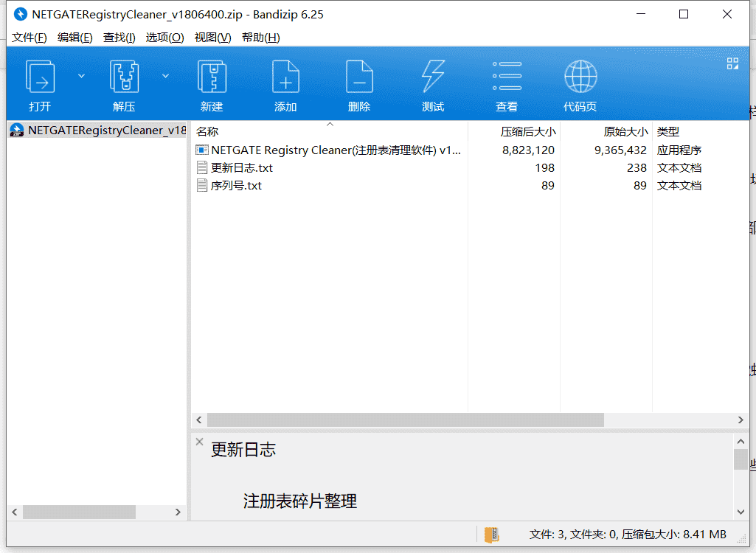
Task: Click the 8,823,120 compressed size value
Action: click(528, 150)
